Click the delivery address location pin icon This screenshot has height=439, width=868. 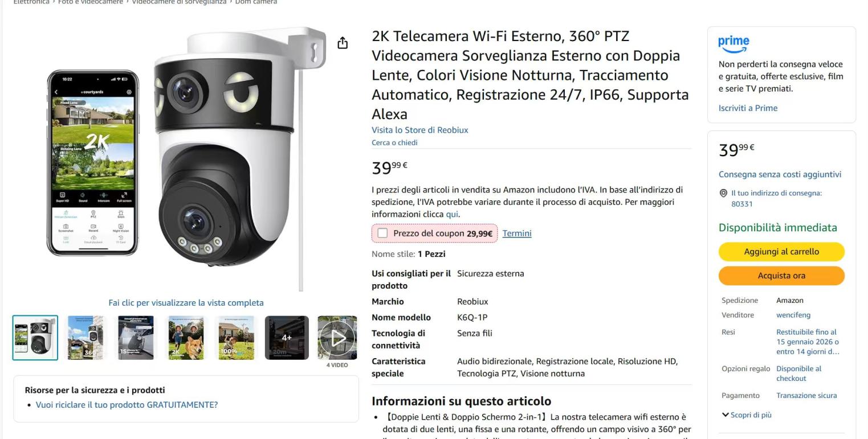724,194
